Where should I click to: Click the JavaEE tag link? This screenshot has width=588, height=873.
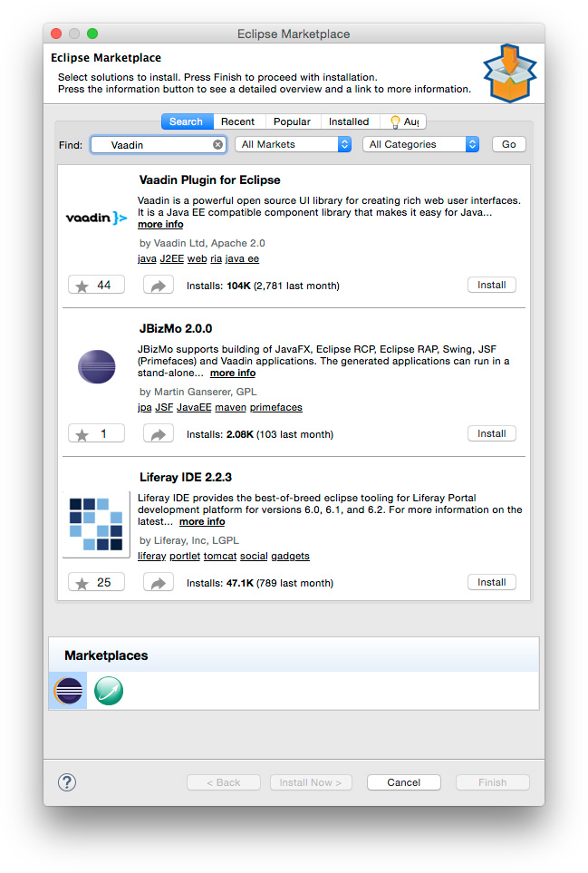pyautogui.click(x=194, y=408)
